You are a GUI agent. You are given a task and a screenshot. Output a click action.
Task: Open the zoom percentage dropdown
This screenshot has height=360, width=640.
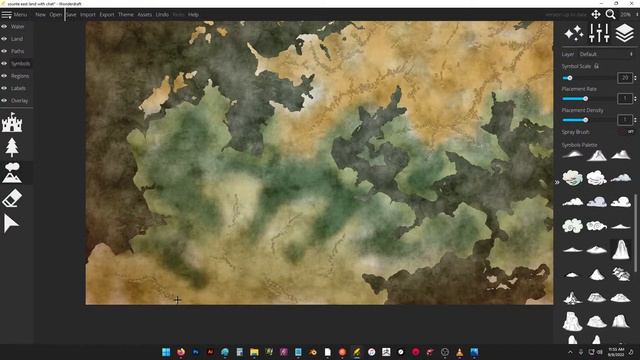pyautogui.click(x=628, y=15)
